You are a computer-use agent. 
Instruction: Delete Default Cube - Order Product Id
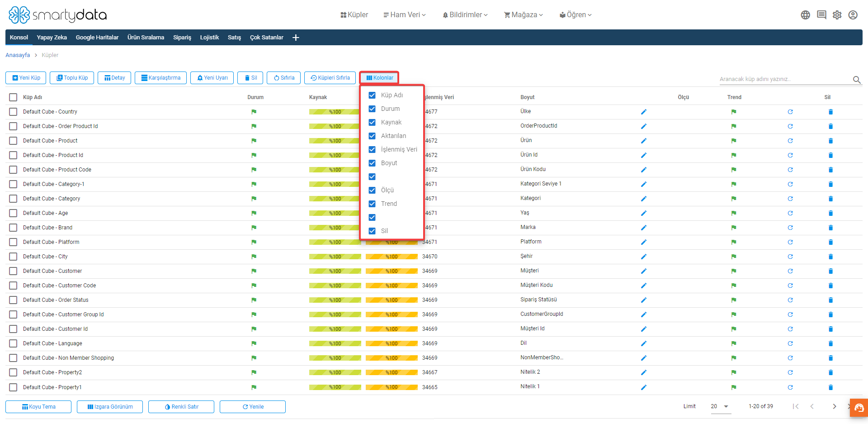click(x=830, y=126)
